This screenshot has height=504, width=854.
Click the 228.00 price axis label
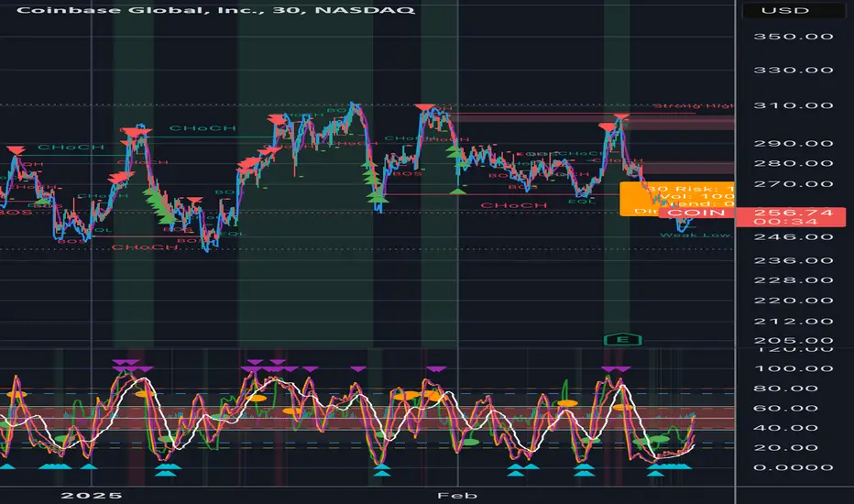coord(793,280)
